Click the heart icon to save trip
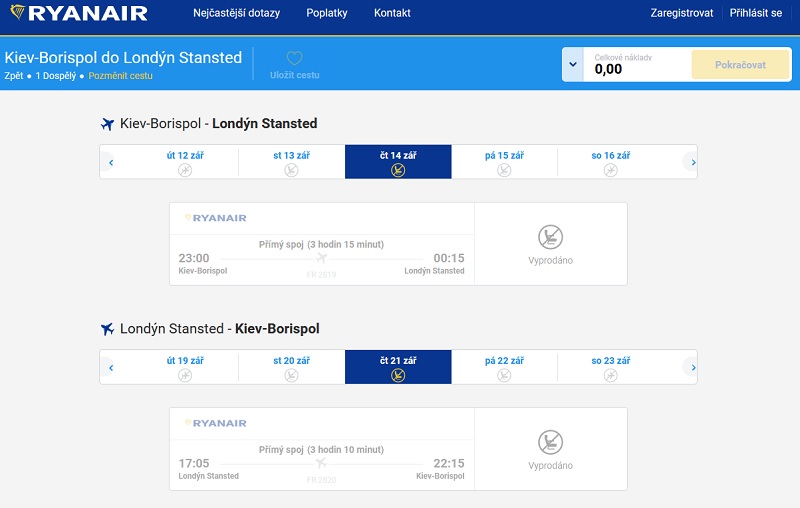 [x=294, y=58]
